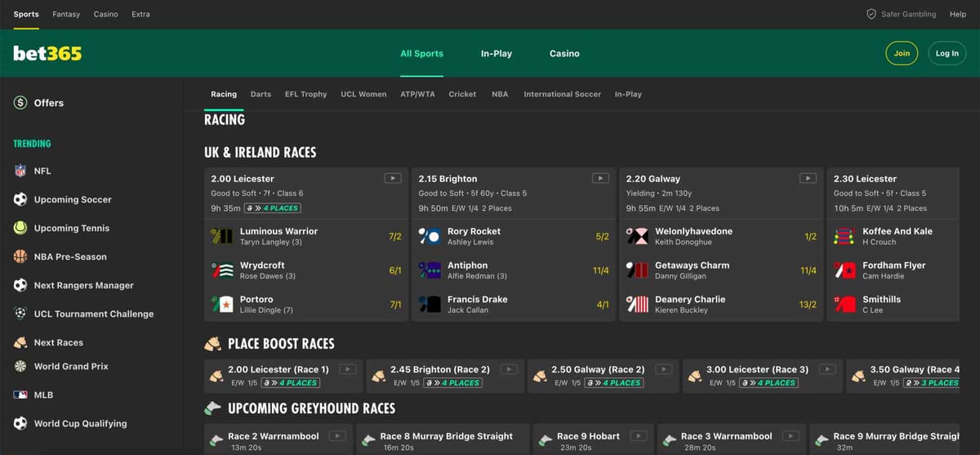980x455 pixels.
Task: Click Welonlyhavedone jockey silks icon
Action: (637, 236)
